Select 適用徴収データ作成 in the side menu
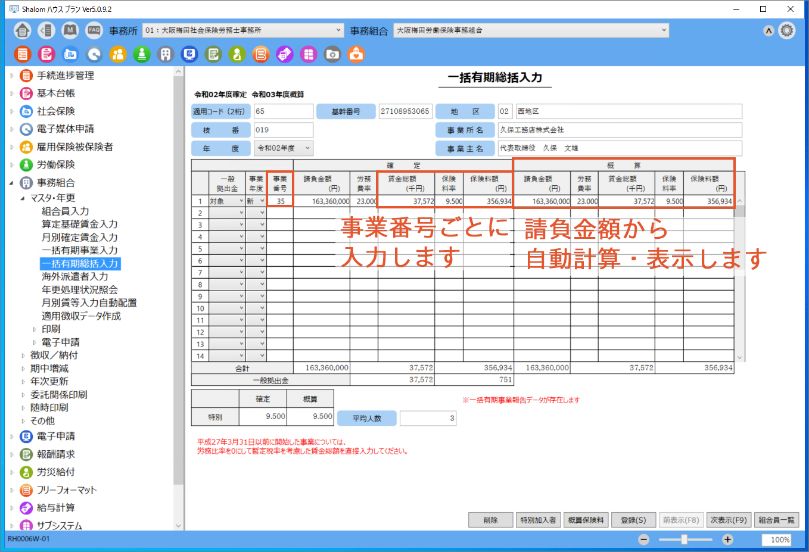This screenshot has width=809, height=552. click(81, 316)
